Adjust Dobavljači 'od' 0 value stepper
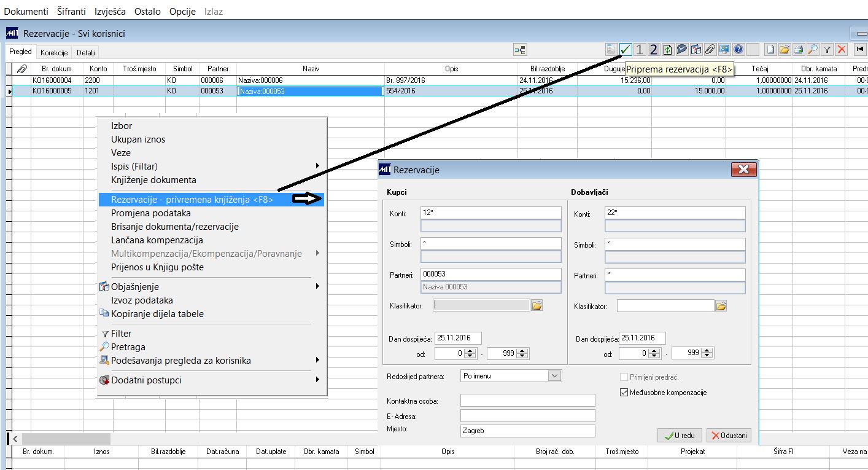This screenshot has height=470, width=868. coord(655,353)
